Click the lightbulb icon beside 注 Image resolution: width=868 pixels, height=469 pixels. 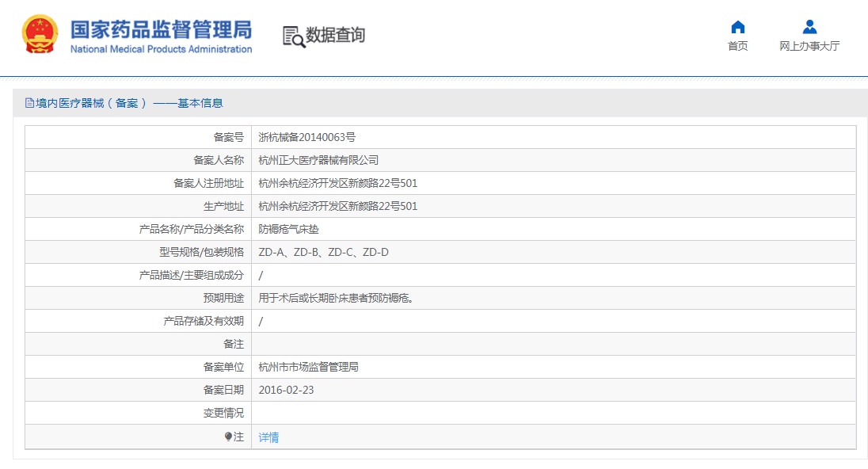click(x=228, y=437)
